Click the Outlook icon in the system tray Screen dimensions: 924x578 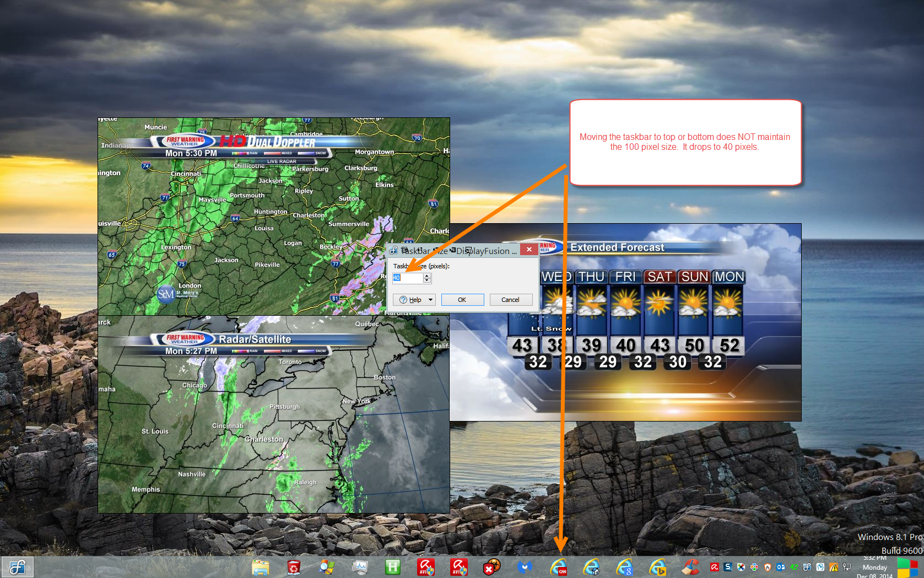[x=781, y=567]
